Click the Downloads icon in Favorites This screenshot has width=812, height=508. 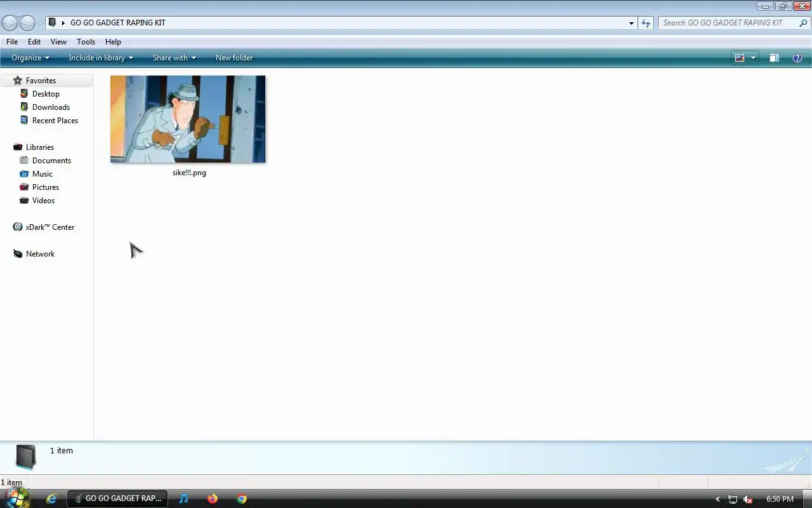[24, 107]
